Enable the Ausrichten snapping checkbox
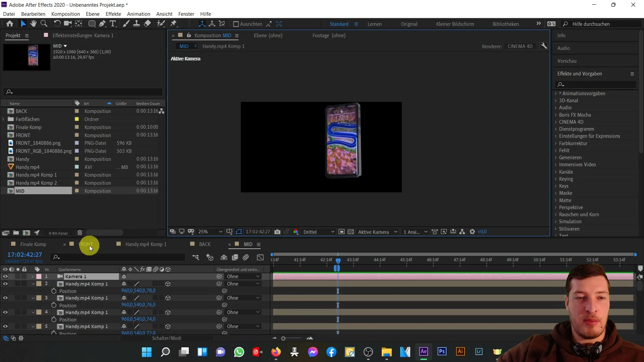The image size is (644, 362). coord(236,24)
